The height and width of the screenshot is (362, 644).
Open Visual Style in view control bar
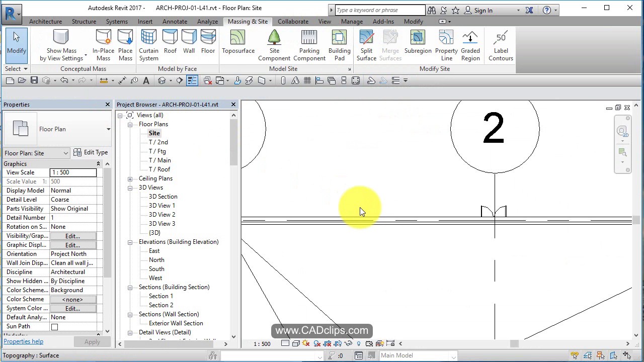click(296, 343)
